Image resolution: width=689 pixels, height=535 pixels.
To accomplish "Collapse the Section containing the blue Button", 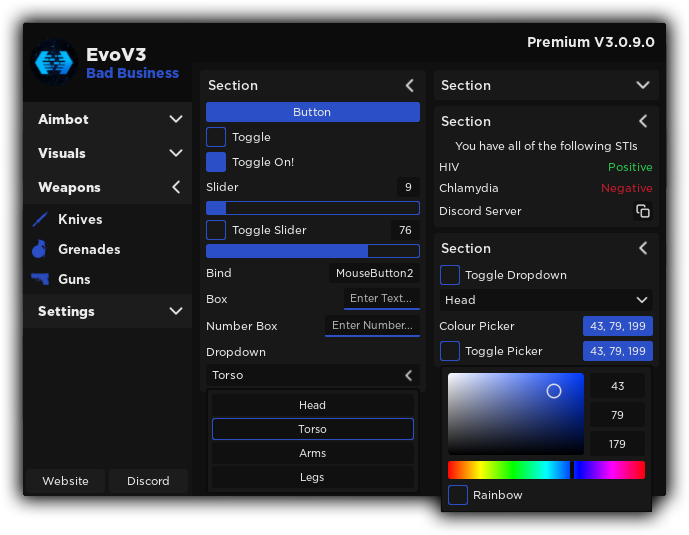I will [410, 85].
